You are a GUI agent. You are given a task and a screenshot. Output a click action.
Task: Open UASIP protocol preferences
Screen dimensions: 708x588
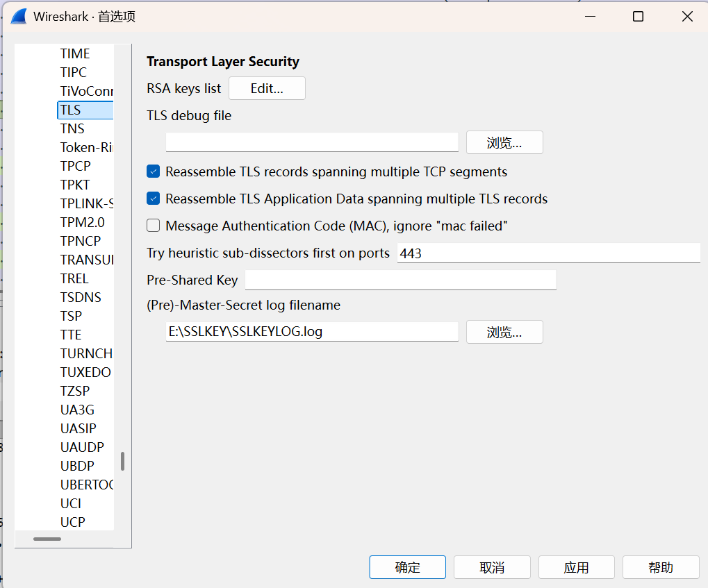pos(78,428)
